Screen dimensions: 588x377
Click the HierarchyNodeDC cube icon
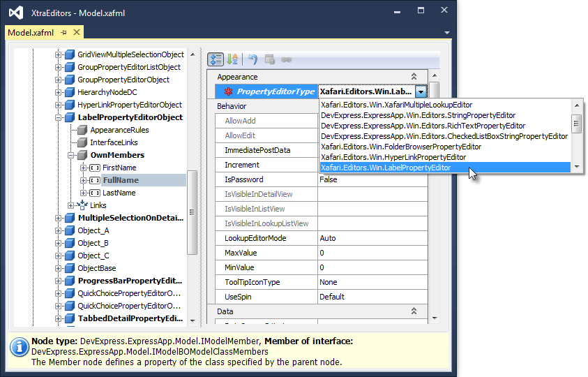pos(70,92)
